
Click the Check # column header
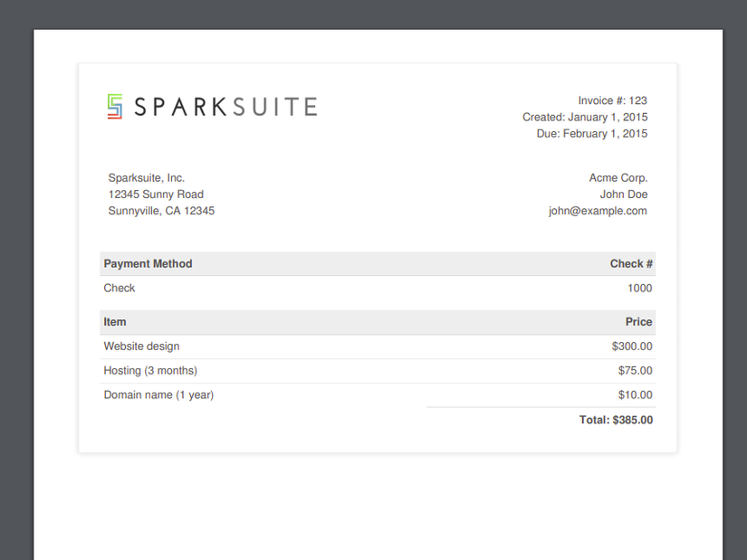point(631,264)
